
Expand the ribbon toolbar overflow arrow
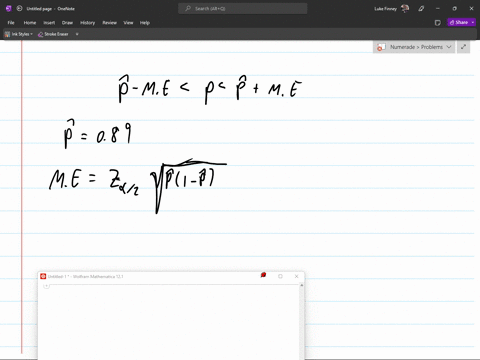pyautogui.click(x=77, y=34)
